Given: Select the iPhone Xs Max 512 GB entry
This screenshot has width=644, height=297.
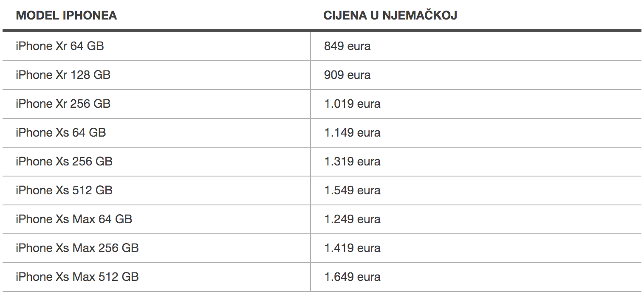Looking at the screenshot, I should click(77, 277).
